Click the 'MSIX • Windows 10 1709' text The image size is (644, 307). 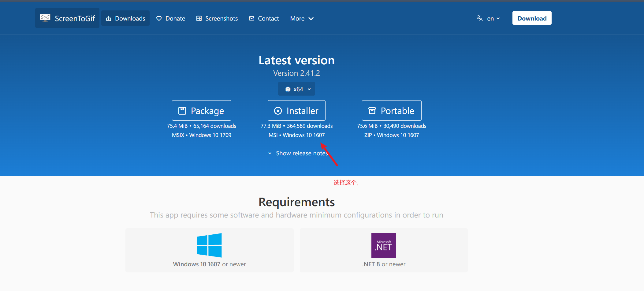coord(202,135)
